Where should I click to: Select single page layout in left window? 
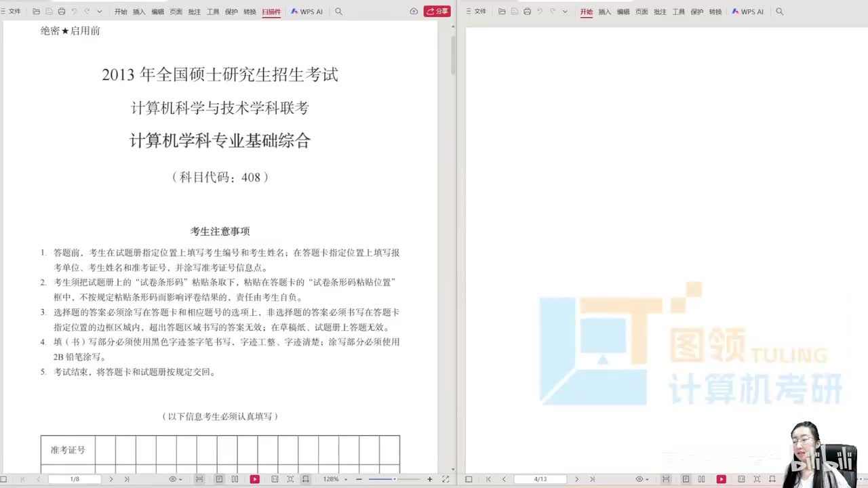(219, 479)
